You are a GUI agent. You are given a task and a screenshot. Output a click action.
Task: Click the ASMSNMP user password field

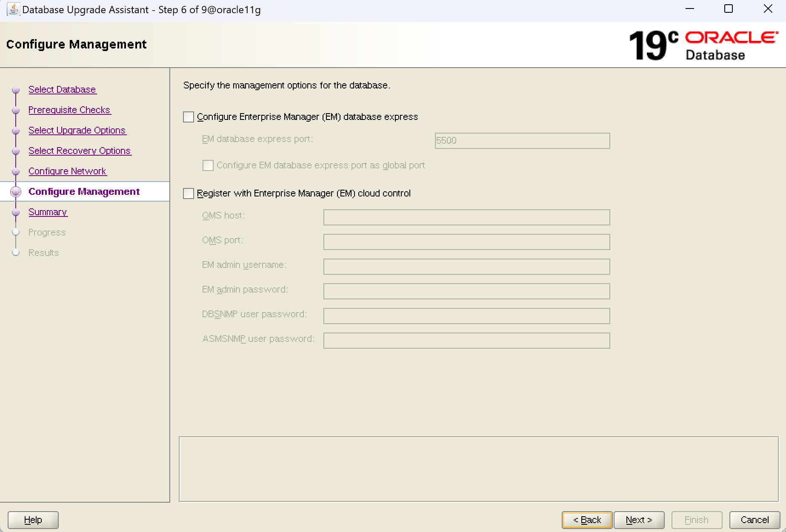[466, 341]
